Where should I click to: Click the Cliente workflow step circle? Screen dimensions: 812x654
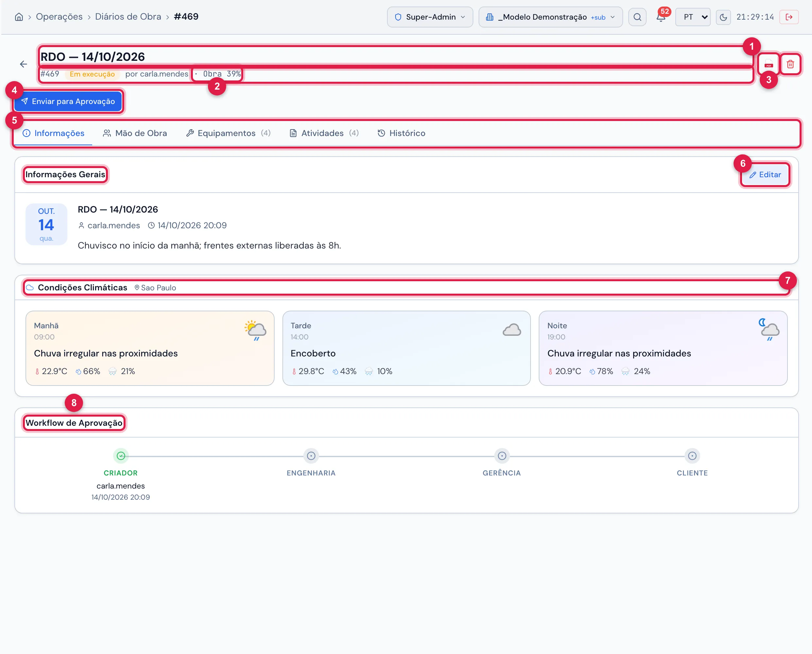692,456
